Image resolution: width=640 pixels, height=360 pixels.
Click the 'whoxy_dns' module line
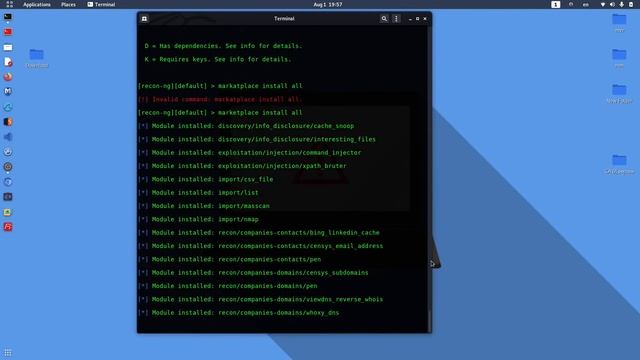click(x=238, y=313)
